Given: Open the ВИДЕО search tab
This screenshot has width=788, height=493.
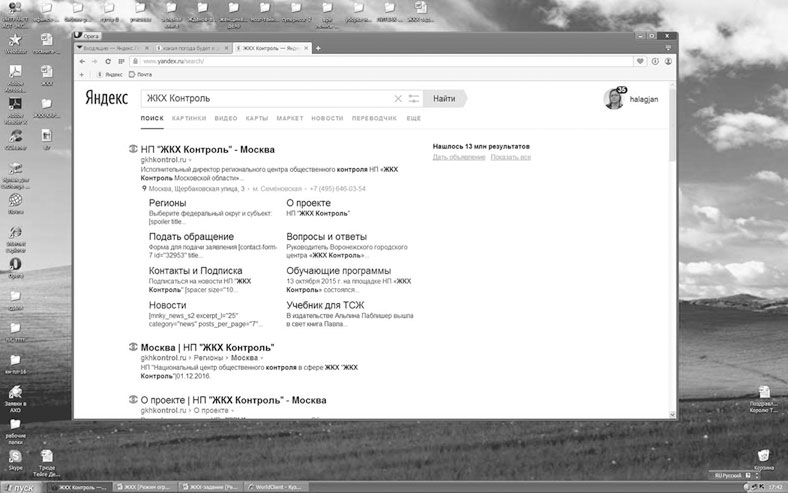Looking at the screenshot, I should click(226, 118).
